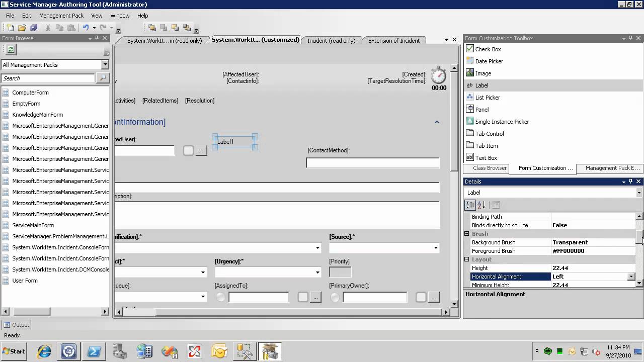This screenshot has width=644, height=362.
Task: Click the Undo arrow icon
Action: [86, 28]
